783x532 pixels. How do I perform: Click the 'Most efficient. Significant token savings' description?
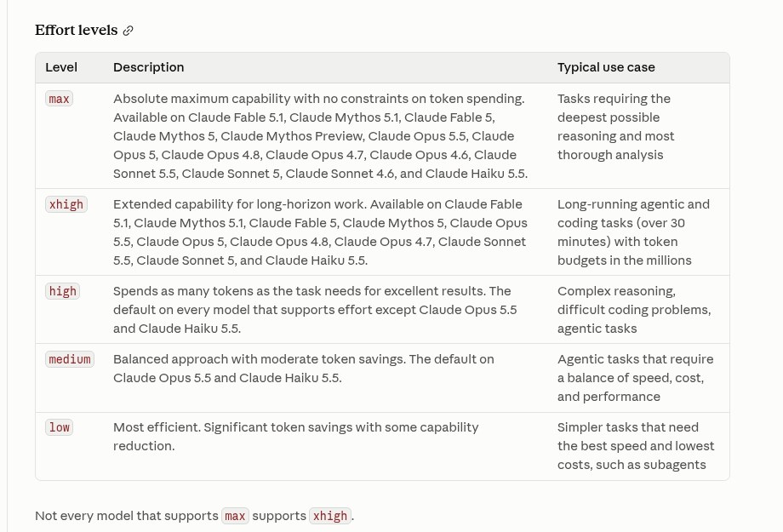[x=295, y=437]
